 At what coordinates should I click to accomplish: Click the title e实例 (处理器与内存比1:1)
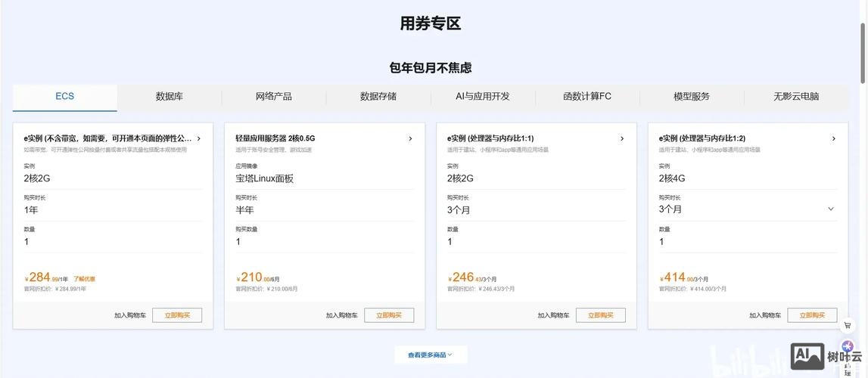tap(490, 138)
